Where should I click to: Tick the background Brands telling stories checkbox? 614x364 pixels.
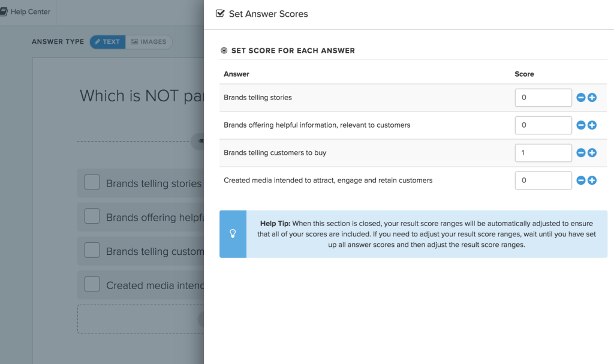92,182
